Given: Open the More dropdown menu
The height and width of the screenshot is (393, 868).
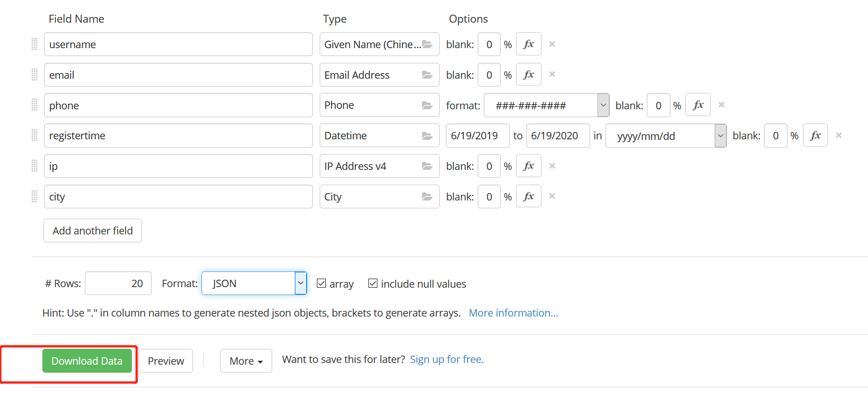Looking at the screenshot, I should 246,361.
